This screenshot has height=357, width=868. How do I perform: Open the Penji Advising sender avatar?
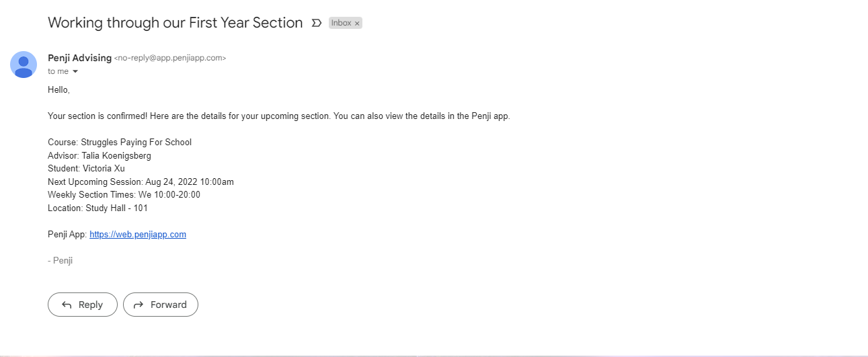coord(24,65)
